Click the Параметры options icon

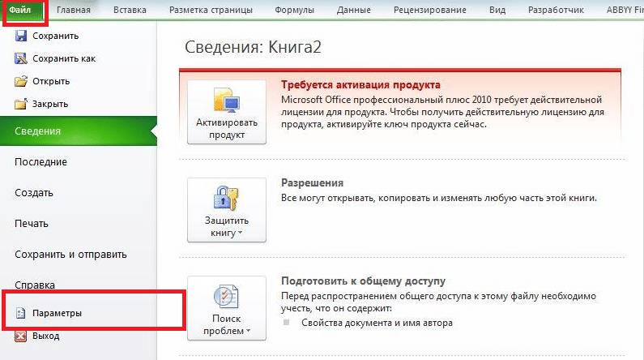click(x=21, y=313)
